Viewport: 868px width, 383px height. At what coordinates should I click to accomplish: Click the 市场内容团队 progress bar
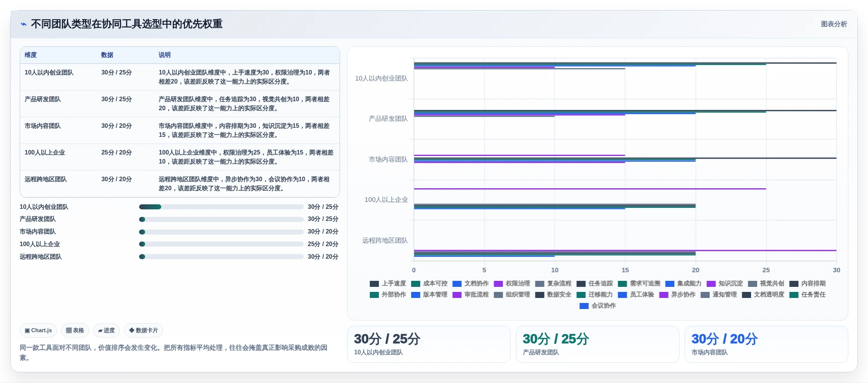coord(221,232)
